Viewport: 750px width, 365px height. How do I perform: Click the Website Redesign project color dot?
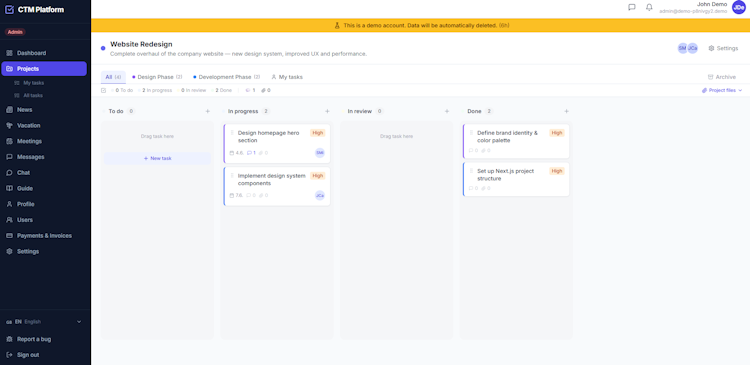(103, 48)
